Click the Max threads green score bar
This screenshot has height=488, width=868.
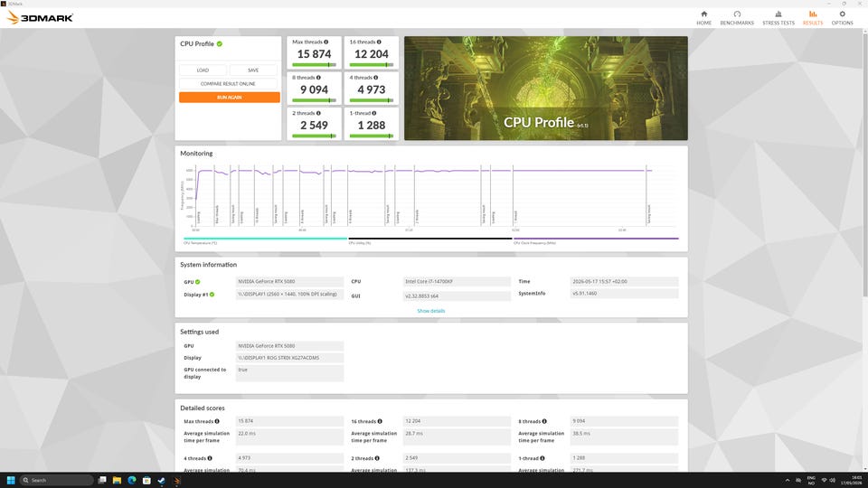314,65
